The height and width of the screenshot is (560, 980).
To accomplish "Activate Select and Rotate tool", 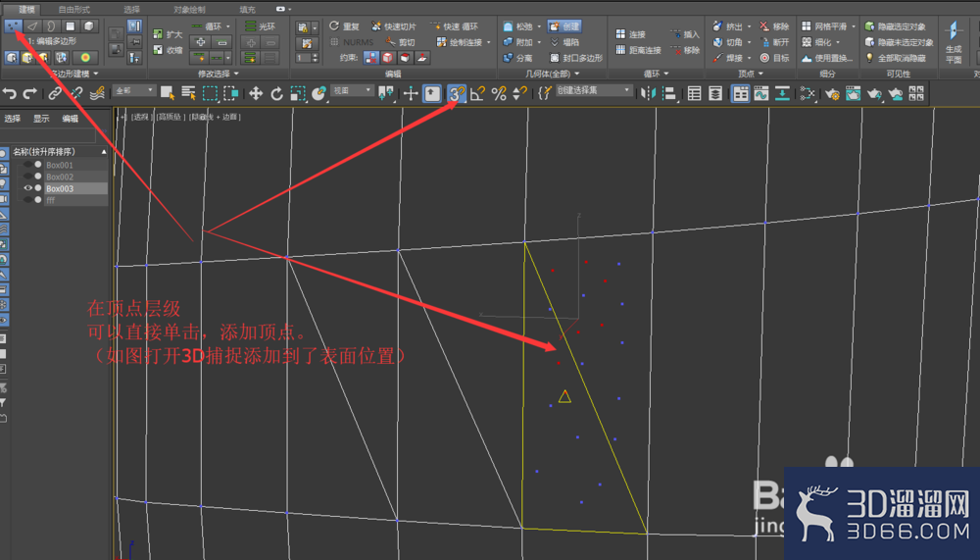I will tap(277, 94).
